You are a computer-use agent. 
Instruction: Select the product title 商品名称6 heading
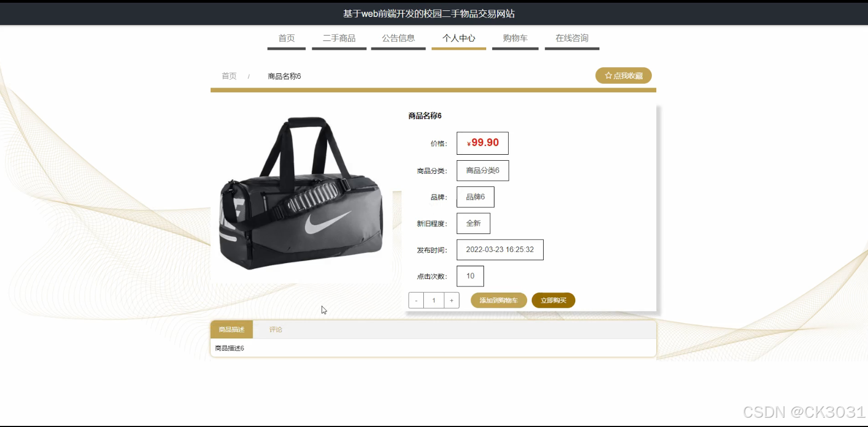(x=425, y=116)
